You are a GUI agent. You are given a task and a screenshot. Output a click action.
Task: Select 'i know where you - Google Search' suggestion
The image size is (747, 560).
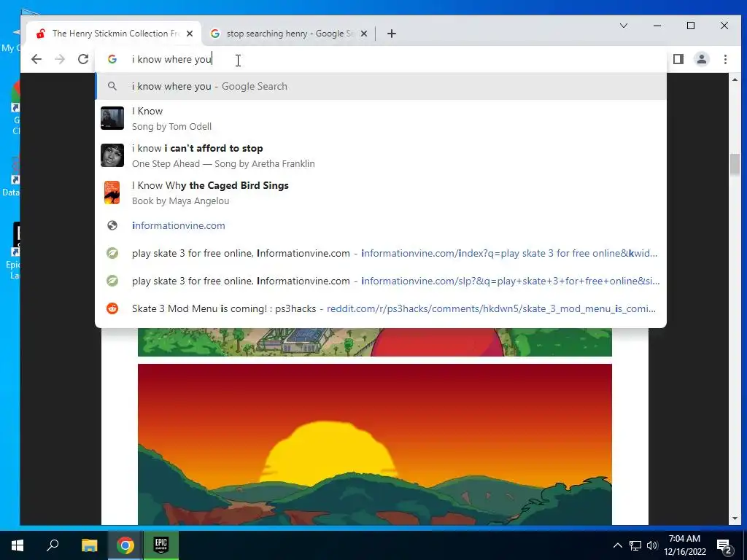point(381,86)
